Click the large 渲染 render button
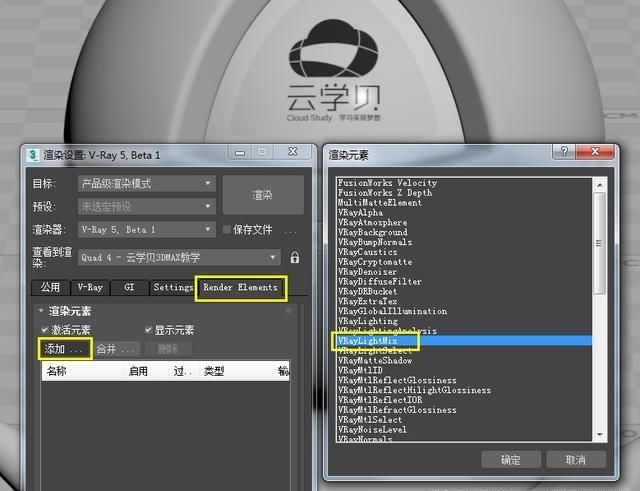 point(263,195)
